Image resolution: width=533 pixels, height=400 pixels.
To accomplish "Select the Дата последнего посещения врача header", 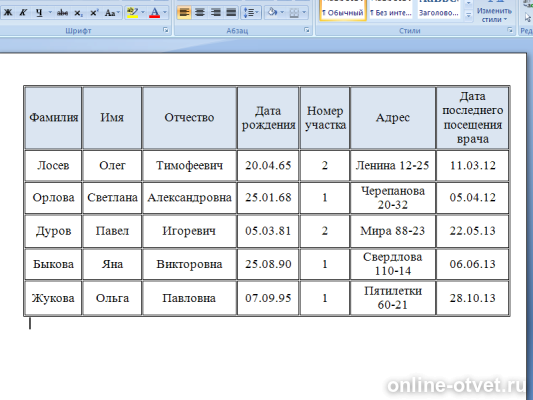I will [472, 118].
